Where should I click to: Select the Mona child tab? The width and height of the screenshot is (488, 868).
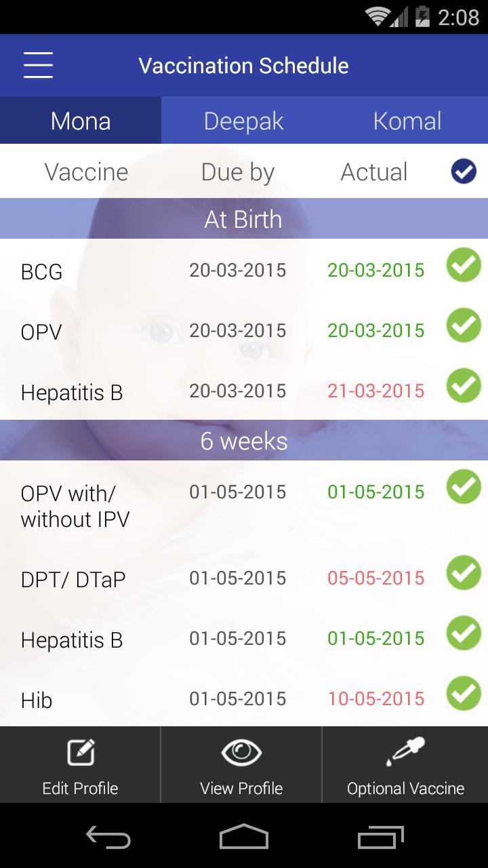[81, 121]
